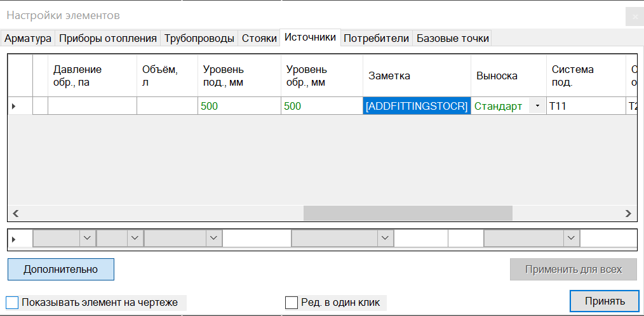
Task: Click the table's left scroll arrow
Action: [16, 214]
